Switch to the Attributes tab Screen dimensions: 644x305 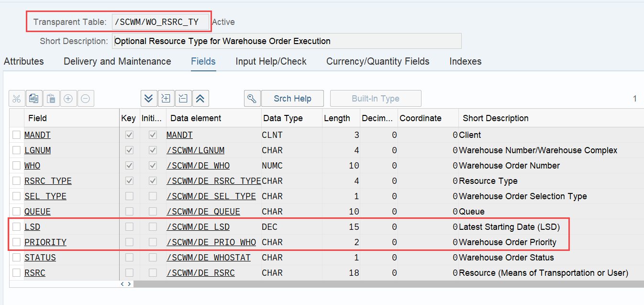click(24, 61)
